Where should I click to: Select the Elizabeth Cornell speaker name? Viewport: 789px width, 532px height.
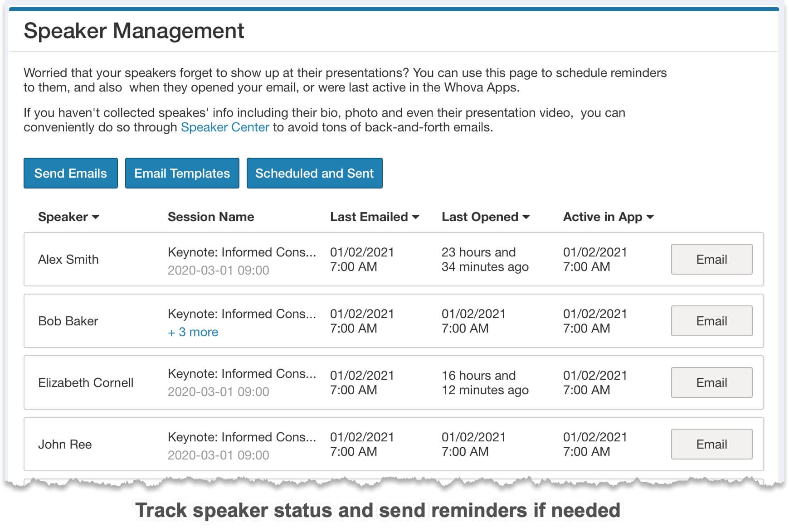pyautogui.click(x=86, y=382)
